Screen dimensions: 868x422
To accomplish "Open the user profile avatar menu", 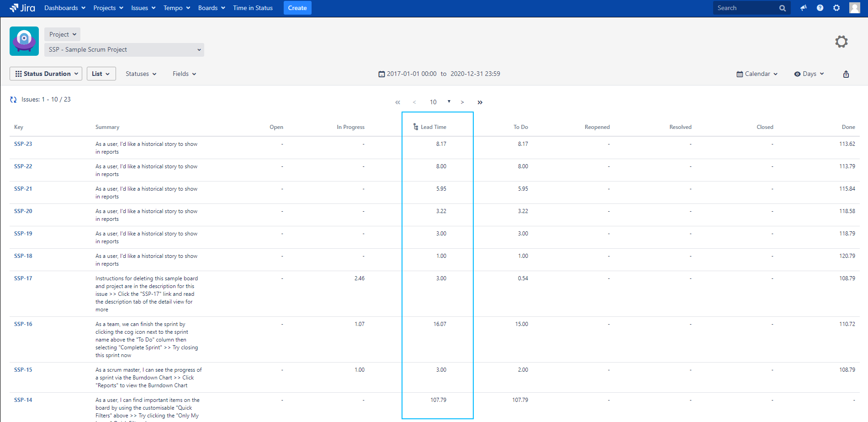I will pyautogui.click(x=854, y=8).
